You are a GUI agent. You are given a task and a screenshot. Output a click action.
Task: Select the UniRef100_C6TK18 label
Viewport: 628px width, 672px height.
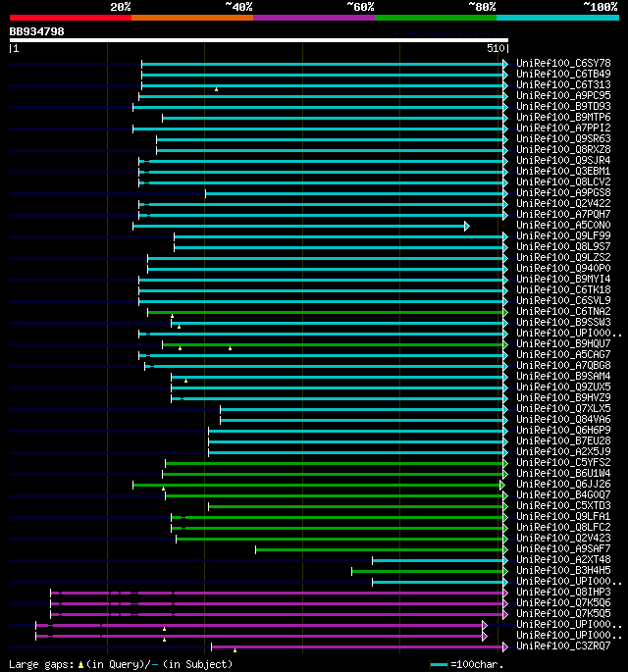[x=563, y=289]
